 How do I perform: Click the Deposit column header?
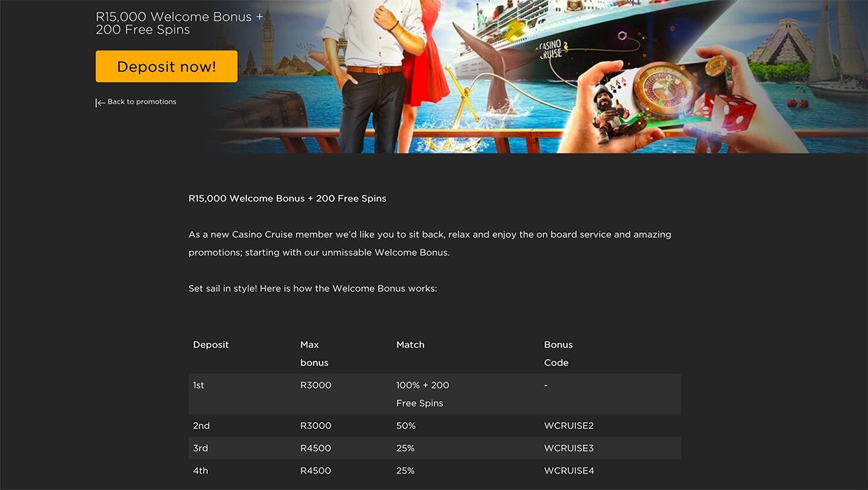click(x=211, y=345)
